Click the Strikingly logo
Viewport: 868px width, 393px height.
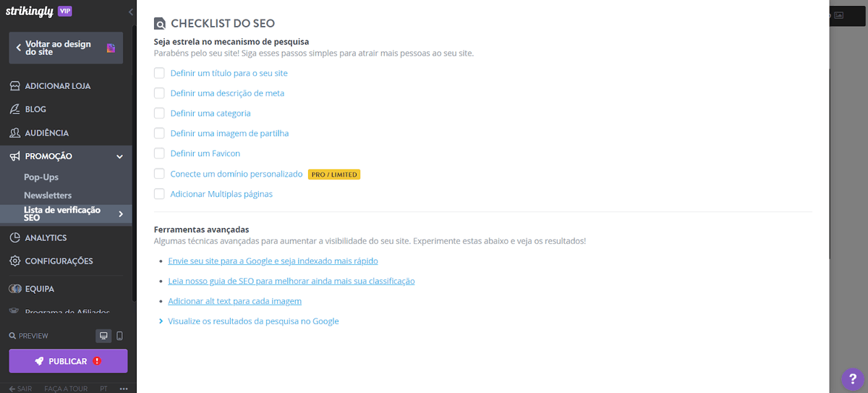pos(29,11)
